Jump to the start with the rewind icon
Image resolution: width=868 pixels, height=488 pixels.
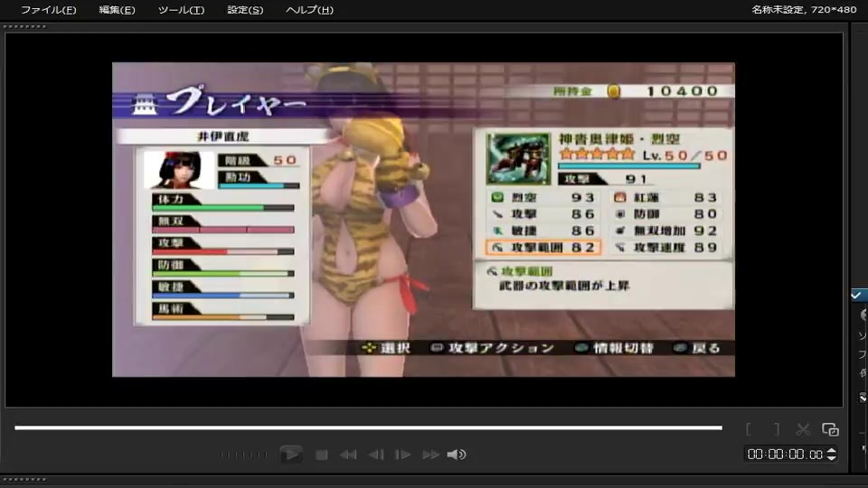point(348,455)
